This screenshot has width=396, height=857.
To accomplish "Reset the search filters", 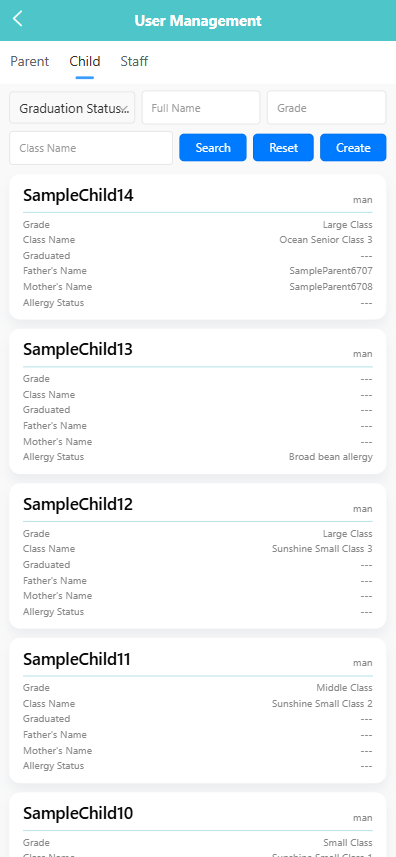I will coord(283,148).
